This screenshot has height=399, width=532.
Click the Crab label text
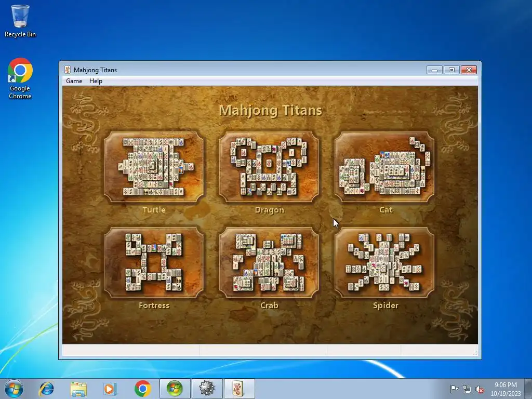coord(270,305)
